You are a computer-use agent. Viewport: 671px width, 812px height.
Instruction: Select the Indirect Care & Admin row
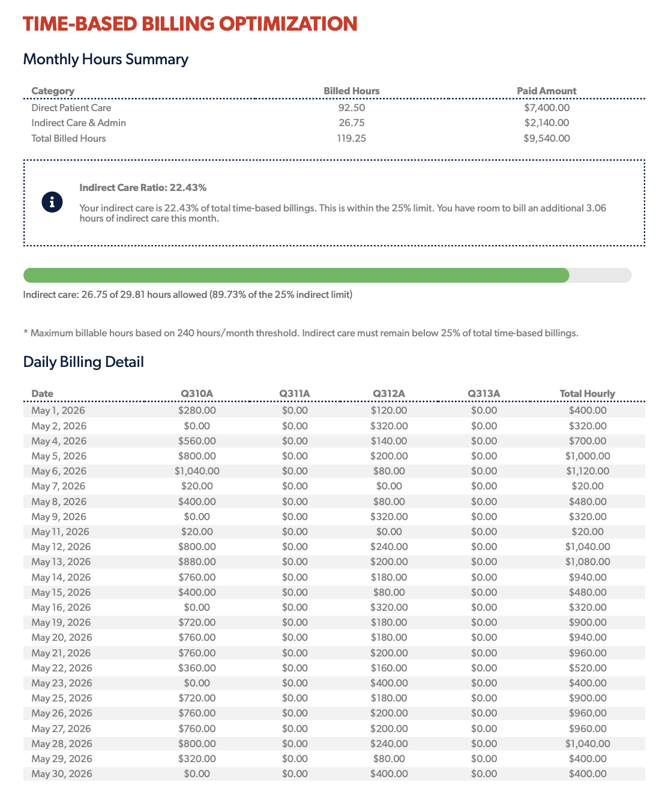(x=334, y=123)
